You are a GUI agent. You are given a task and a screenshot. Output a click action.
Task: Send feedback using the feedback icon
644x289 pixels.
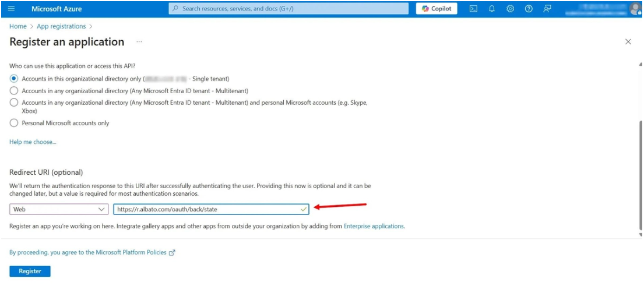(547, 9)
